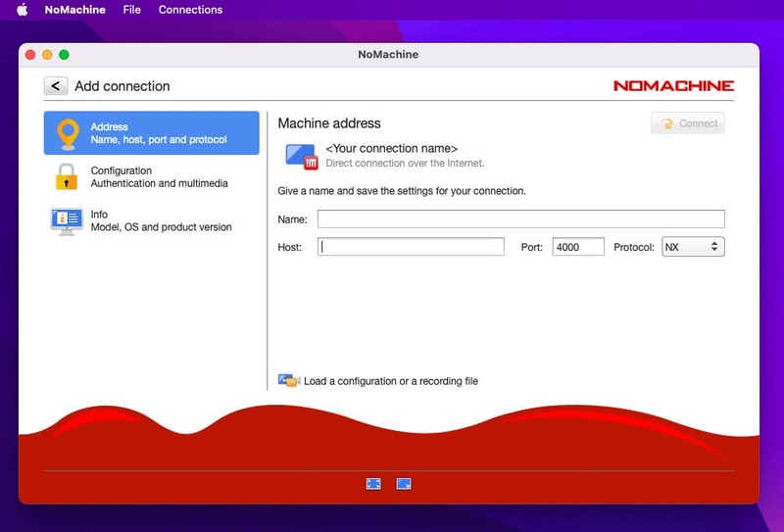Select 'Model, OS and product version' text
784x532 pixels.
click(x=161, y=227)
